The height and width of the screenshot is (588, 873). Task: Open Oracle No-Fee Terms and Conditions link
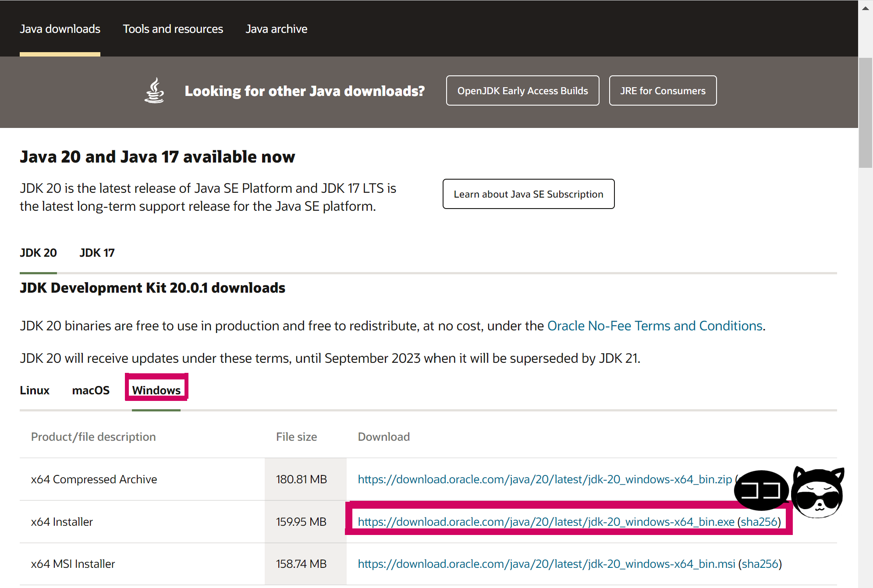[655, 326]
